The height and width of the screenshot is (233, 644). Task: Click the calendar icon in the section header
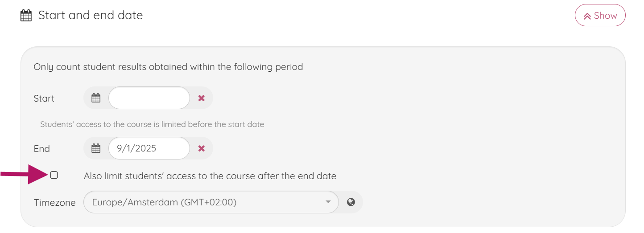(26, 16)
